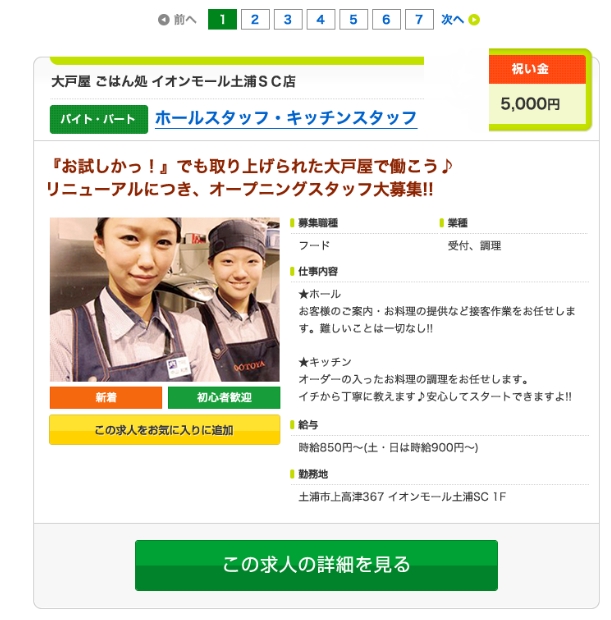
Task: Open the ホールスタッフ・キッチンスタッフ job link
Action: click(x=286, y=118)
